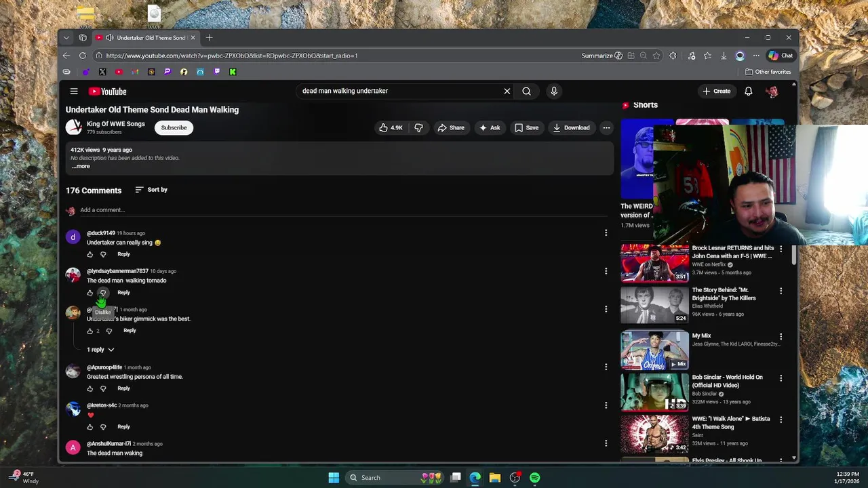Open options for @Apuroop4life's comment
This screenshot has height=488, width=868.
[606, 367]
